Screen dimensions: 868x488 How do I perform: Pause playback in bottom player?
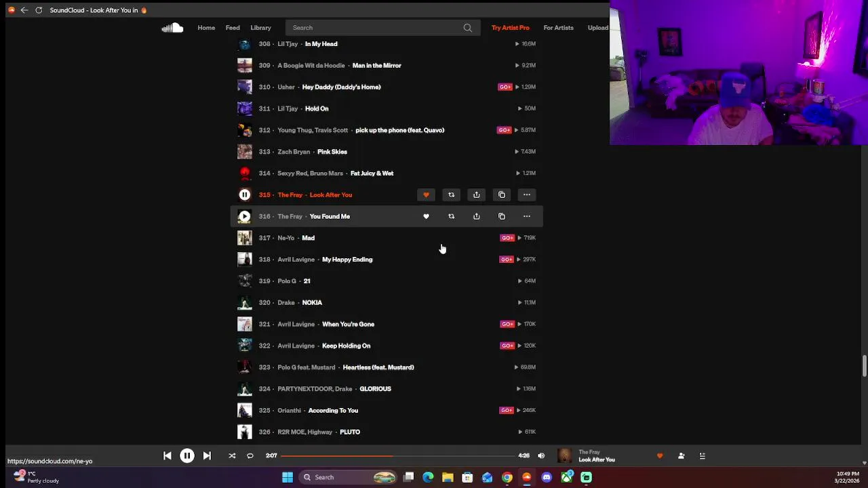pyautogui.click(x=187, y=456)
